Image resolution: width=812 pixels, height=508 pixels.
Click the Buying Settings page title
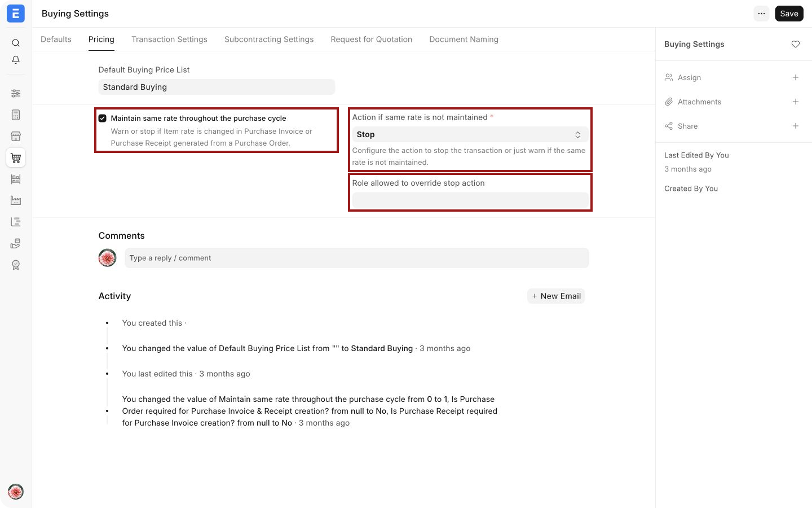(x=75, y=14)
